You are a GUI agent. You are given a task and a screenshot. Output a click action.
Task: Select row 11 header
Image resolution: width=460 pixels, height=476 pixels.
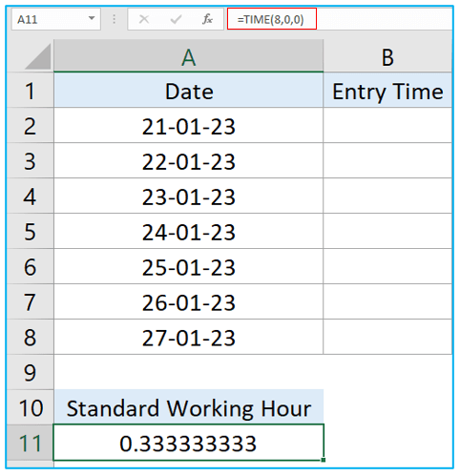(x=31, y=443)
